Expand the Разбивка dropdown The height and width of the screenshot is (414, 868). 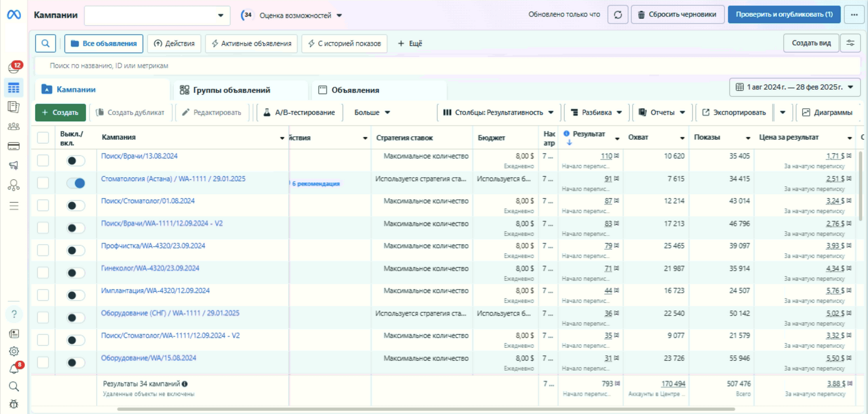coord(596,113)
